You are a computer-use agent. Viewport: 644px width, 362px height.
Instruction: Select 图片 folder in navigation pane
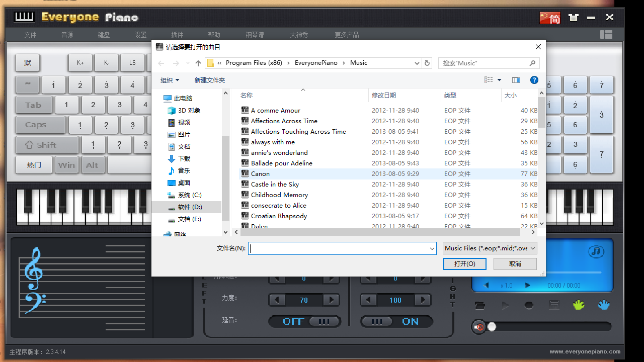pyautogui.click(x=184, y=134)
